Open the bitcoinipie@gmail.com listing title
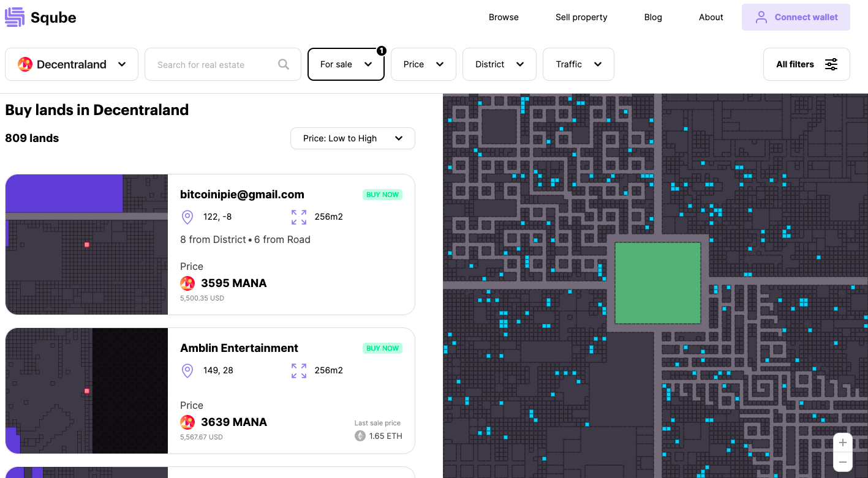Image resolution: width=868 pixels, height=478 pixels. 242,195
